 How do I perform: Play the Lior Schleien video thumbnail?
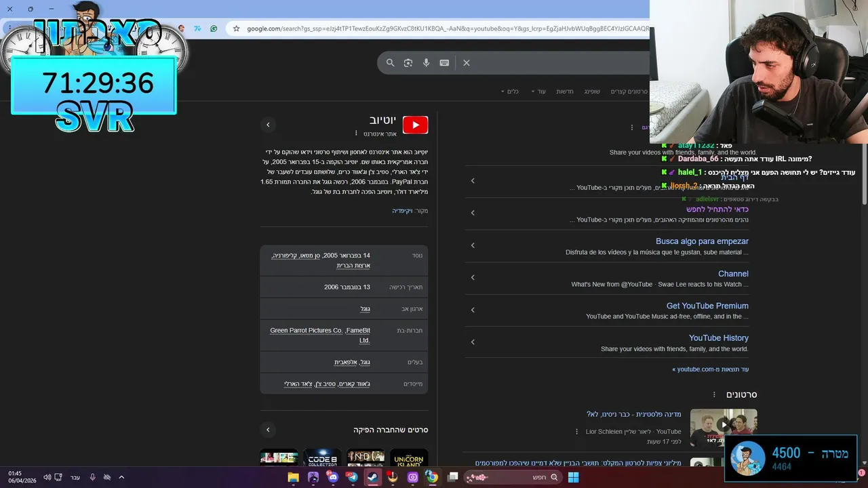(724, 425)
